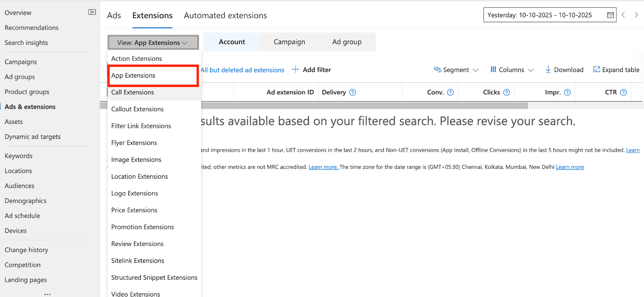Click the Delivery column help icon

click(353, 93)
